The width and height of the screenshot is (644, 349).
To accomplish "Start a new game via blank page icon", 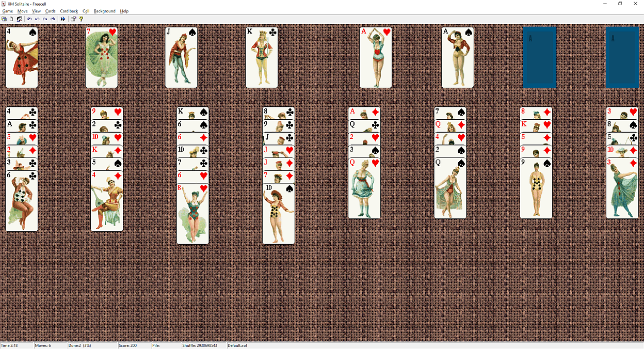I will pos(11,19).
